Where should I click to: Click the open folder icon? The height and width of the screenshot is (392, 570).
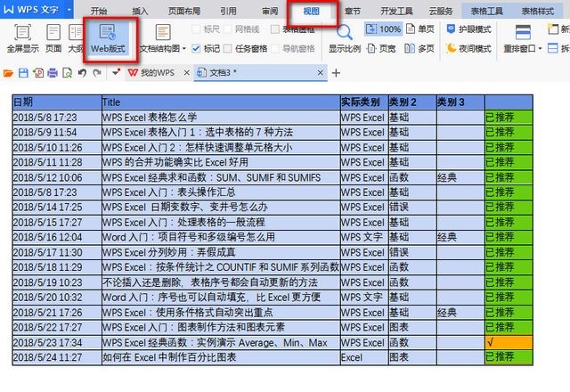[x=8, y=73]
